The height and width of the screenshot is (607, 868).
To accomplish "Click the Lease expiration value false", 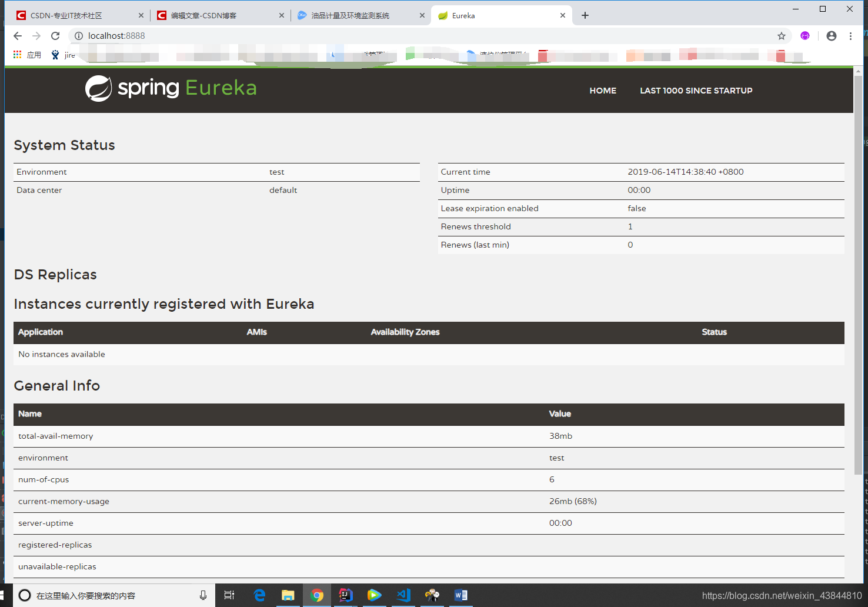I will [637, 208].
